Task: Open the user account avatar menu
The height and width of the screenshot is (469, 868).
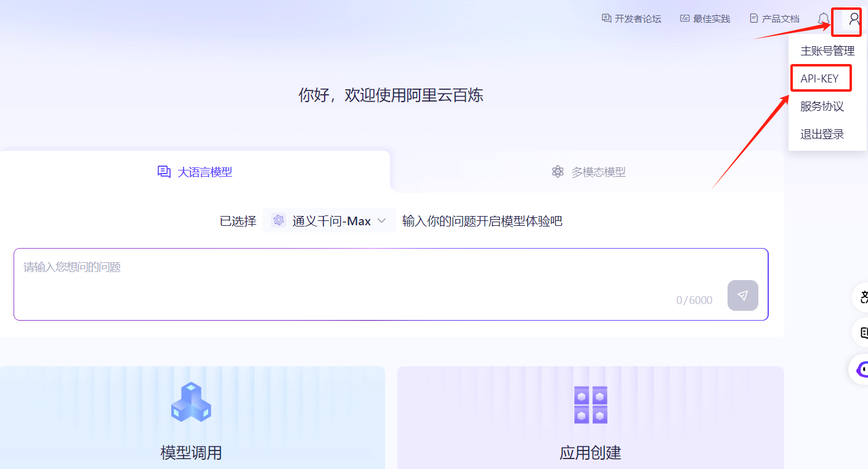Action: pyautogui.click(x=854, y=19)
